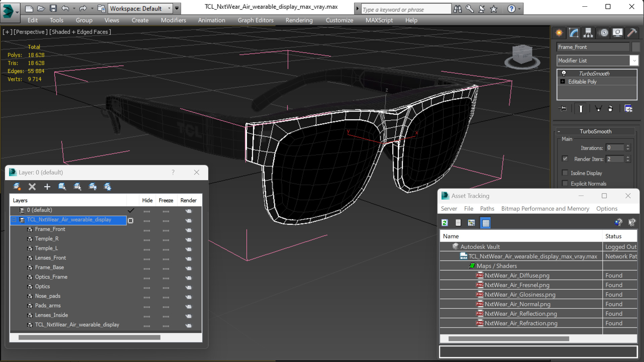Click the favorites star icon in title bar

pyautogui.click(x=493, y=9)
